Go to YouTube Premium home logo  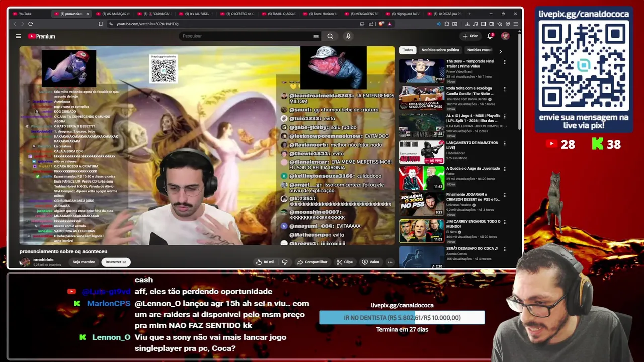coord(42,36)
